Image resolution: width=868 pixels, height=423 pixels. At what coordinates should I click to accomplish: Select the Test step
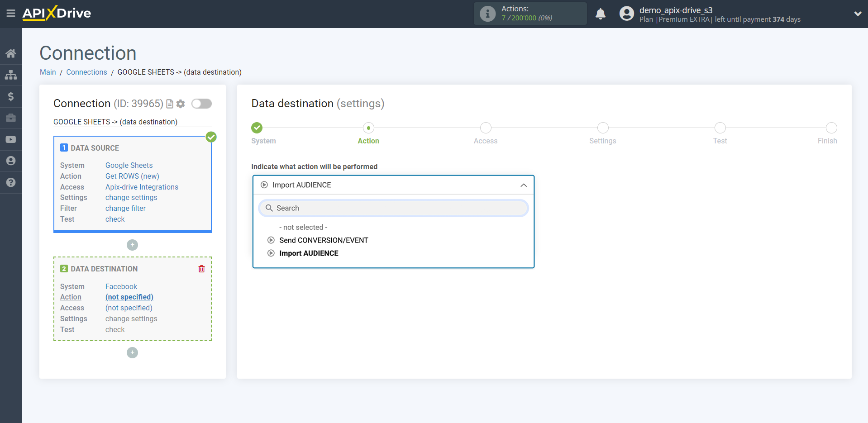(x=720, y=128)
